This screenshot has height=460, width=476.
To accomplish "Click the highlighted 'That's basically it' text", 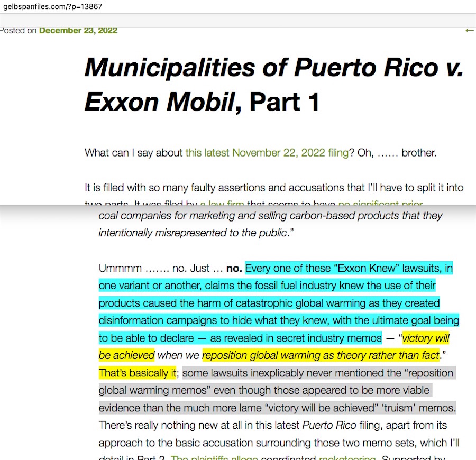I will tap(137, 373).
